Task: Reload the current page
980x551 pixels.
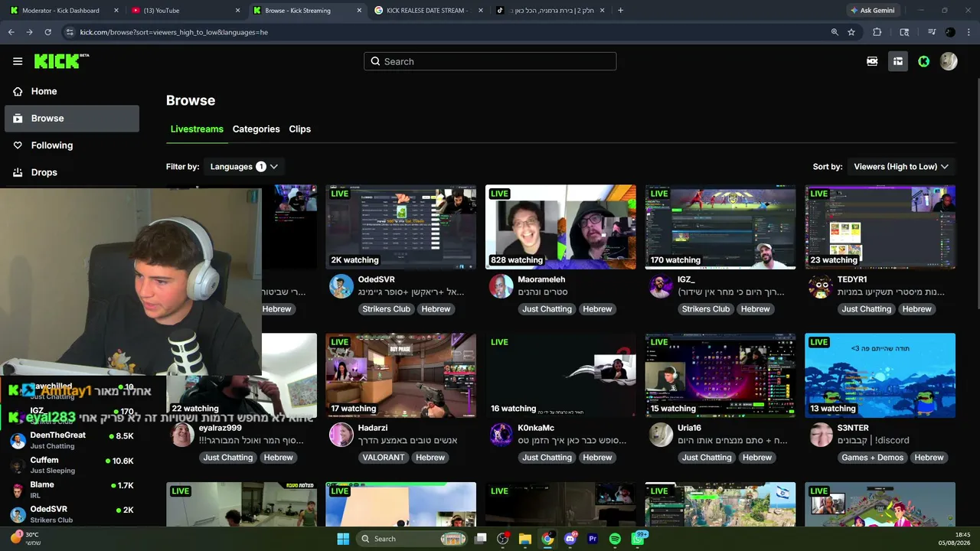Action: tap(47, 32)
